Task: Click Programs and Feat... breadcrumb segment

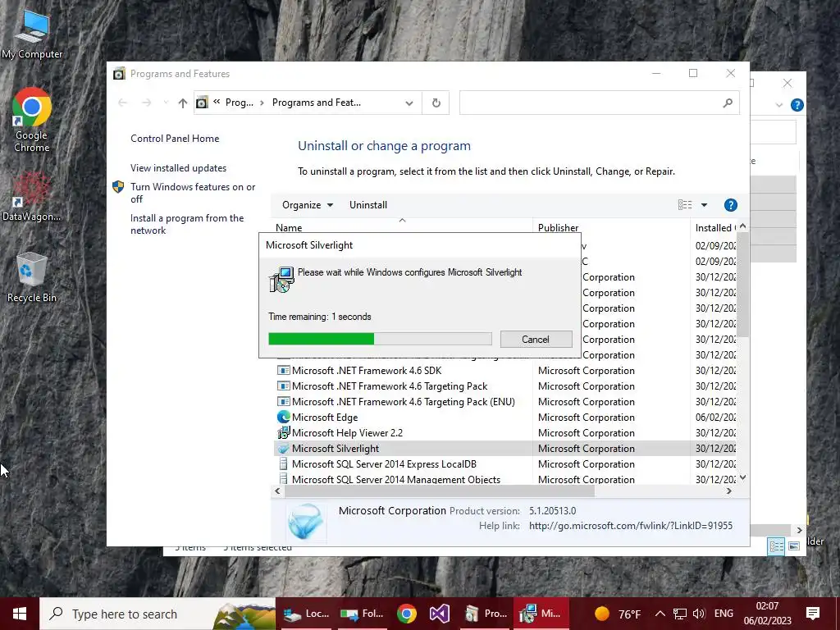Action: click(316, 103)
